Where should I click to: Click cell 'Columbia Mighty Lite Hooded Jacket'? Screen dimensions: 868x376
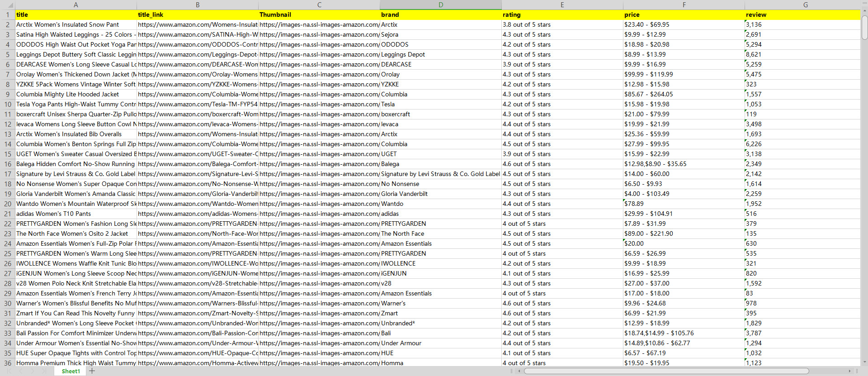click(76, 94)
